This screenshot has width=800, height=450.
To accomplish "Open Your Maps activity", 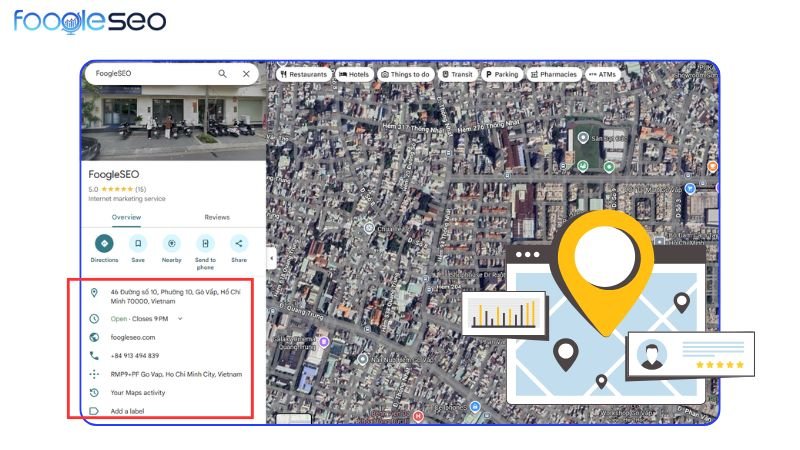I will click(138, 393).
